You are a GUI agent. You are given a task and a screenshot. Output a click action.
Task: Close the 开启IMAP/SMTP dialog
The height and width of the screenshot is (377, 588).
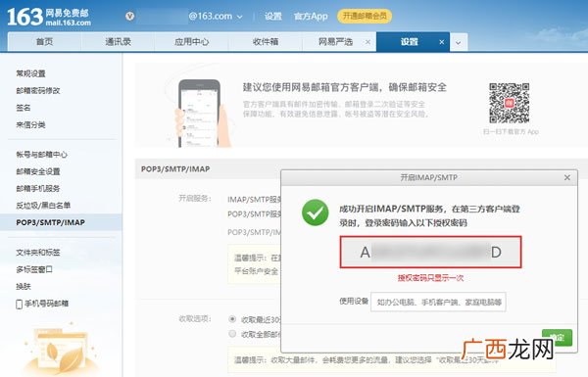click(x=567, y=177)
